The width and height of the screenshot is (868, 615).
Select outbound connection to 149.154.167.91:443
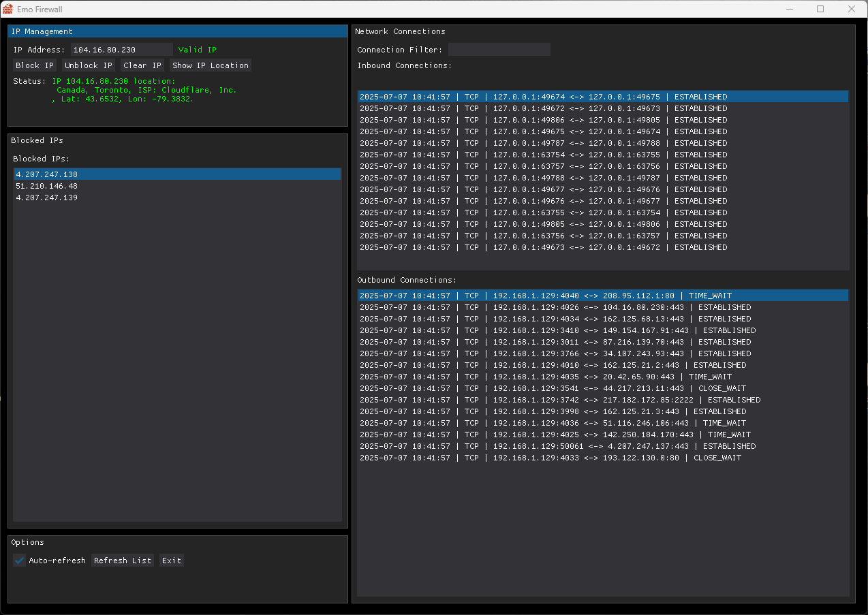[x=603, y=330]
